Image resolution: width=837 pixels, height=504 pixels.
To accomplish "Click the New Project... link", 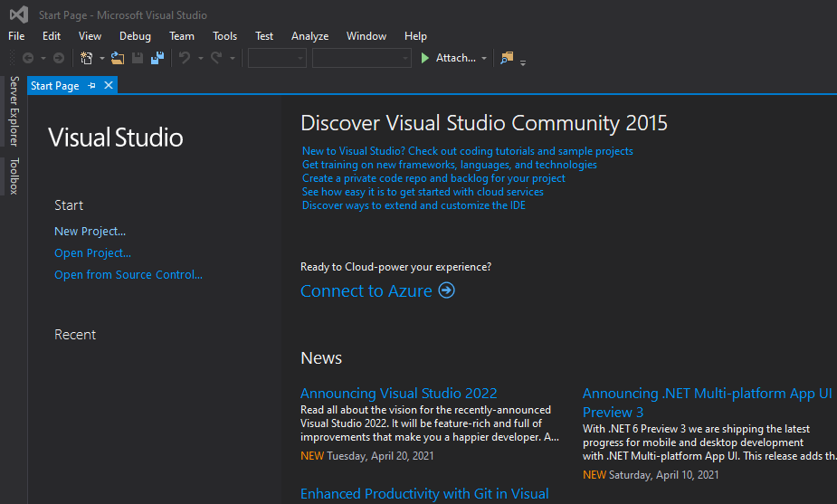I will 90,231.
